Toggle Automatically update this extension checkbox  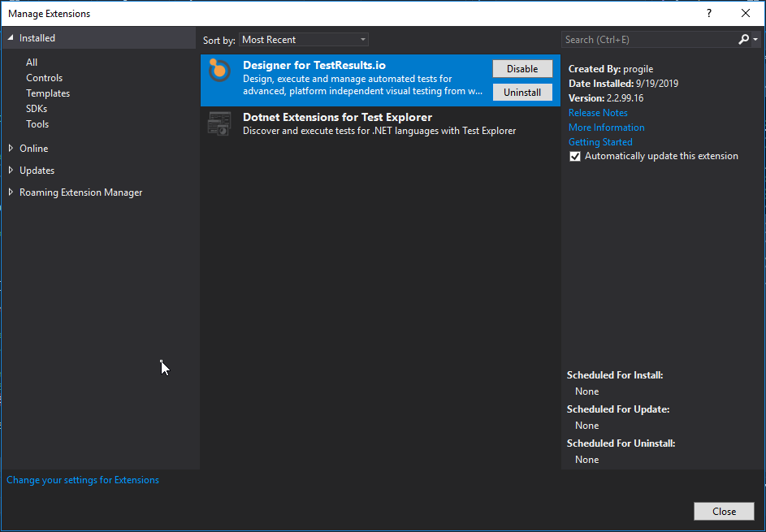tap(575, 156)
